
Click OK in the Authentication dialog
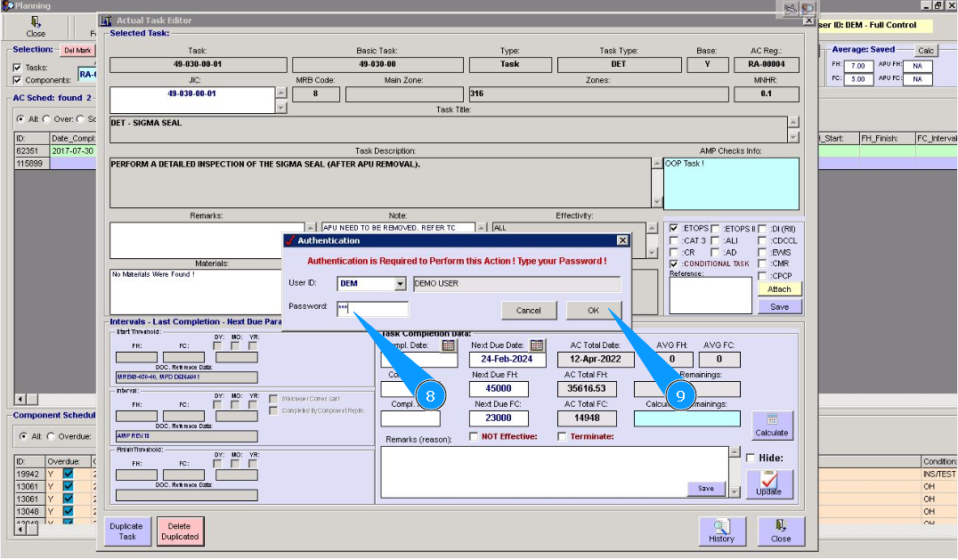click(593, 310)
